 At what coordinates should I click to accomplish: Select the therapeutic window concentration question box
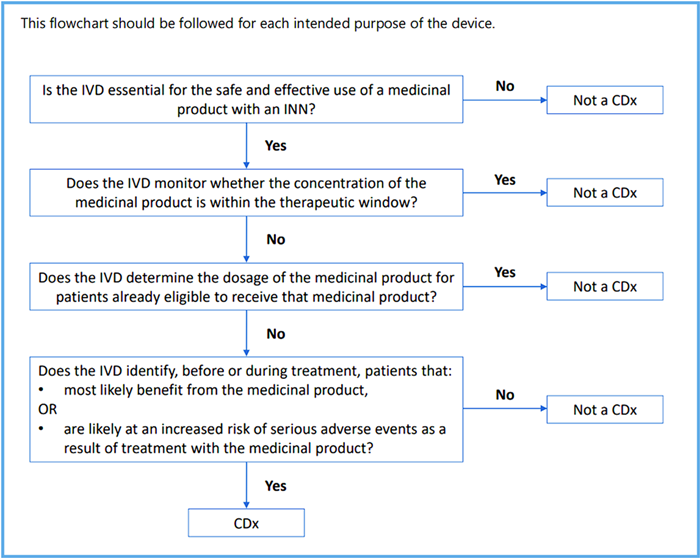pyautogui.click(x=246, y=192)
